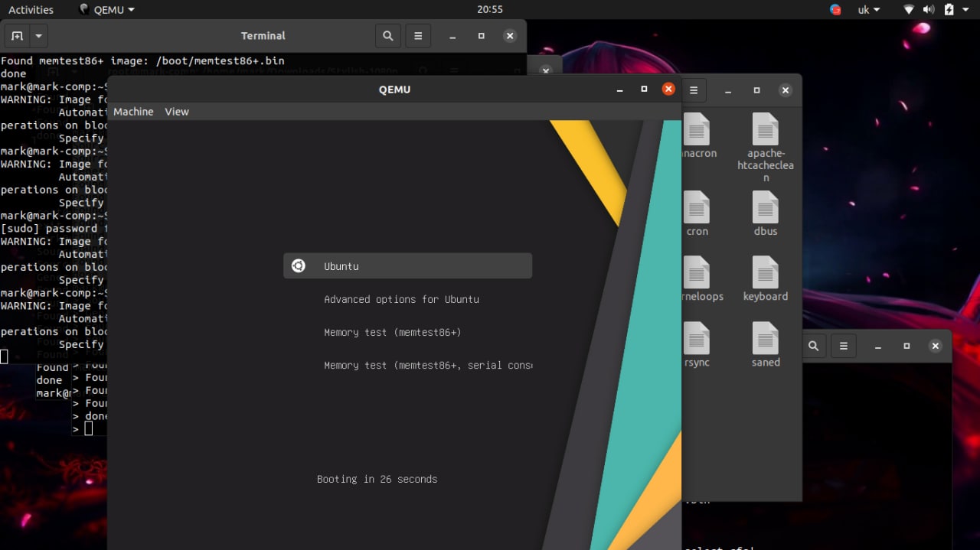Click the red-blue tray app indicator
The height and width of the screenshot is (550, 980).
pos(835,10)
